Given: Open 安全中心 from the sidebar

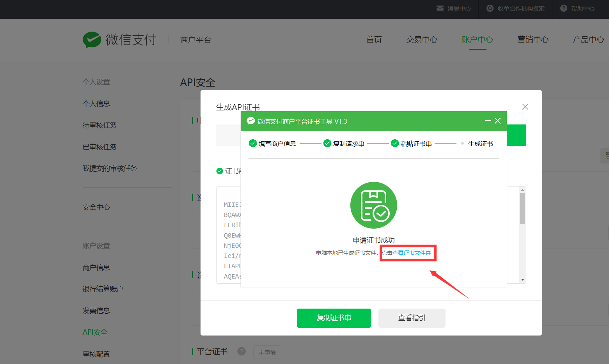Looking at the screenshot, I should pyautogui.click(x=96, y=207).
